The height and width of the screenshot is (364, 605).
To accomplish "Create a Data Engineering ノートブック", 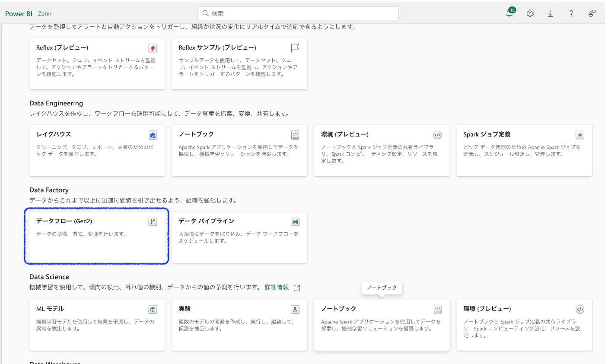I will click(x=239, y=150).
